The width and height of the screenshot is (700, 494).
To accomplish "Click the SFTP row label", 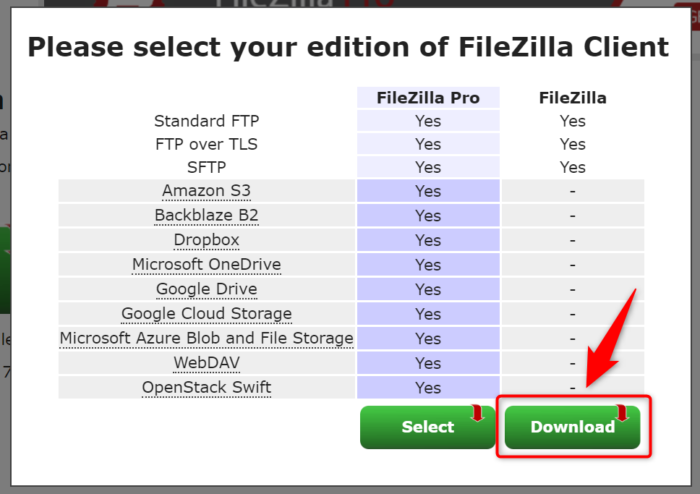I will click(206, 167).
